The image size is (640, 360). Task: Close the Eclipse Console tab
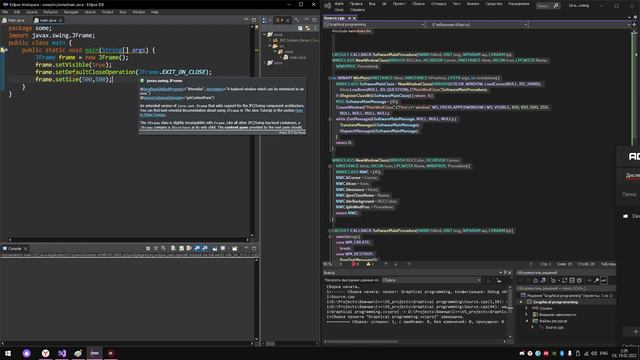[x=25, y=249]
